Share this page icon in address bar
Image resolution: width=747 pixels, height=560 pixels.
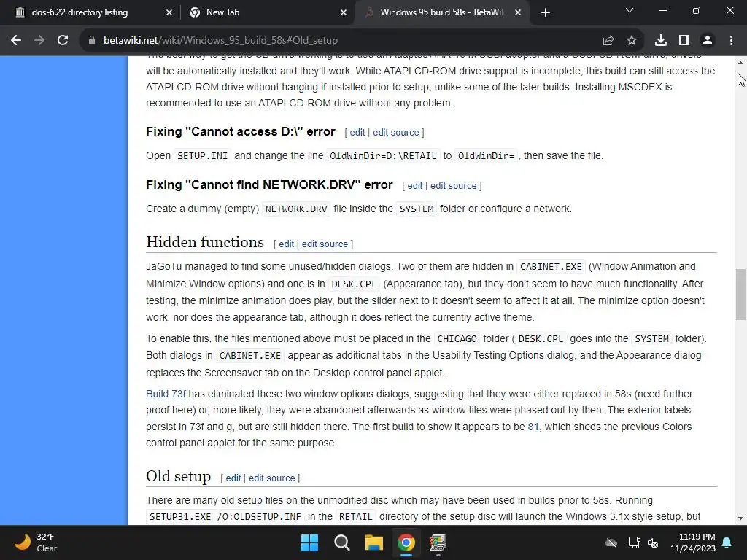(608, 41)
